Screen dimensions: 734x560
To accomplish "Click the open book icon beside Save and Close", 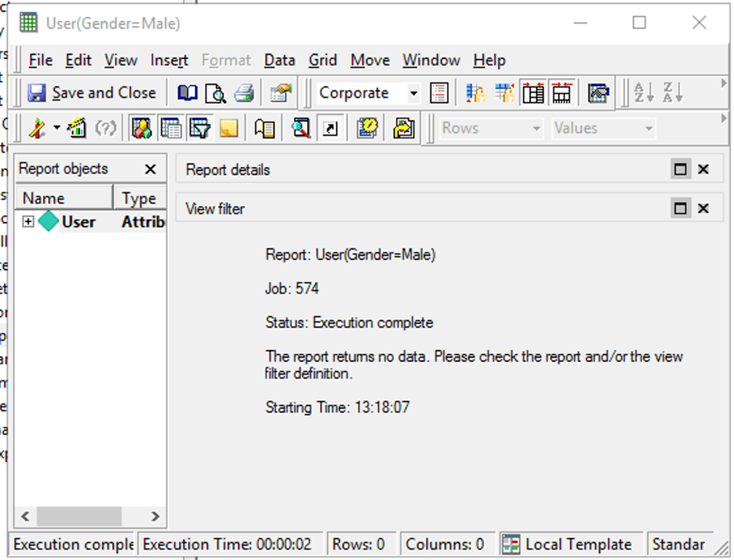I will coord(187,93).
